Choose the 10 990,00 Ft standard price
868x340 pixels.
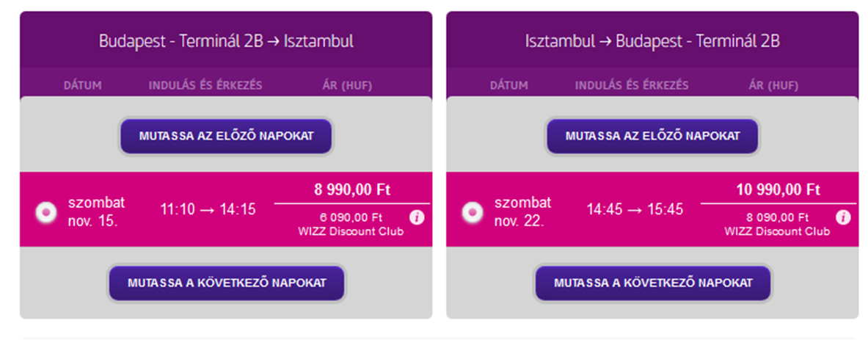pos(778,190)
